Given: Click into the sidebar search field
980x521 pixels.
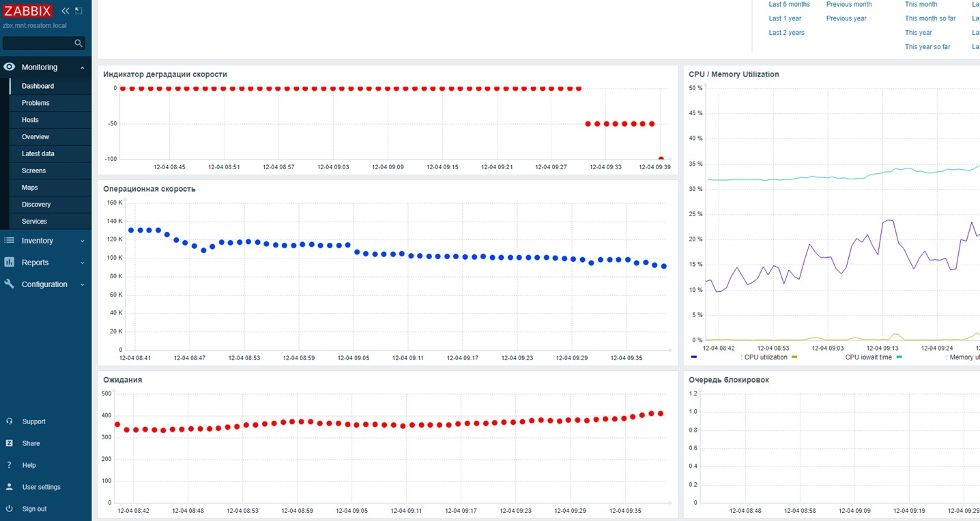Looking at the screenshot, I should click(x=38, y=43).
